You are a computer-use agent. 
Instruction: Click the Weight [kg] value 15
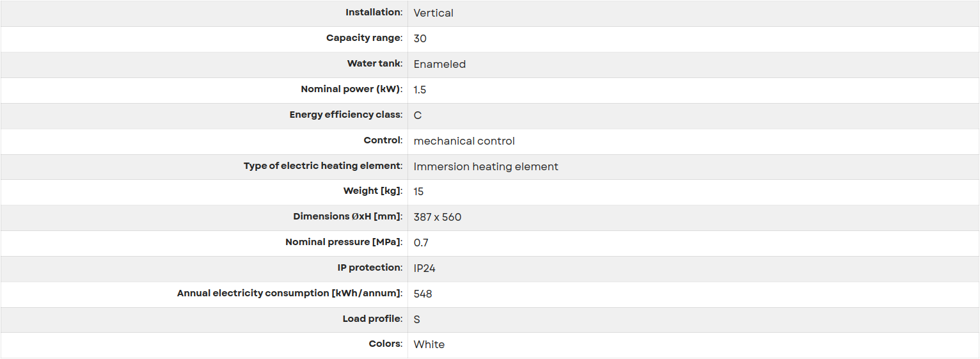[419, 191]
